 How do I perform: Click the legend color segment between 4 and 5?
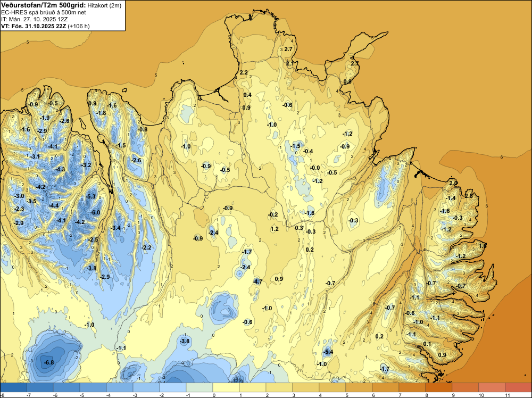pos(332,387)
